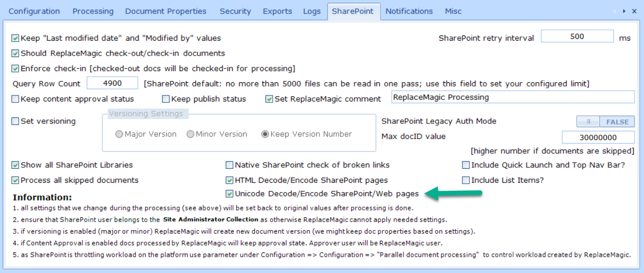Select the Major Version radio button
This screenshot has height=273, width=644.
[x=119, y=134]
